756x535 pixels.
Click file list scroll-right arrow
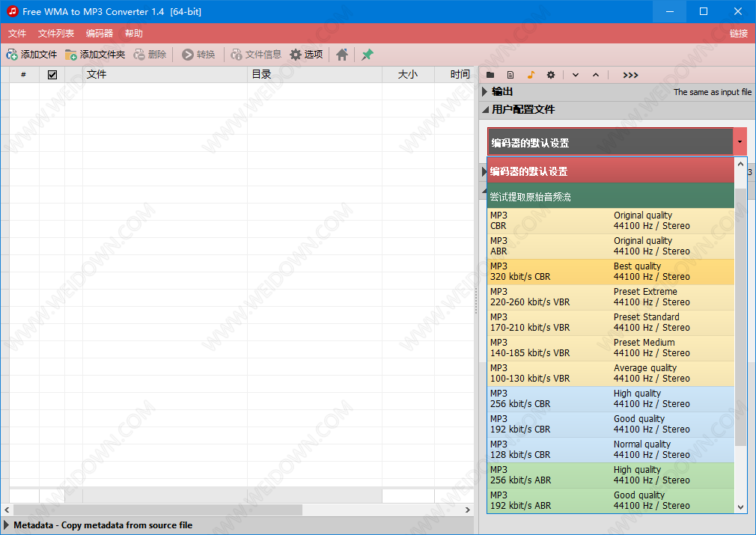467,510
